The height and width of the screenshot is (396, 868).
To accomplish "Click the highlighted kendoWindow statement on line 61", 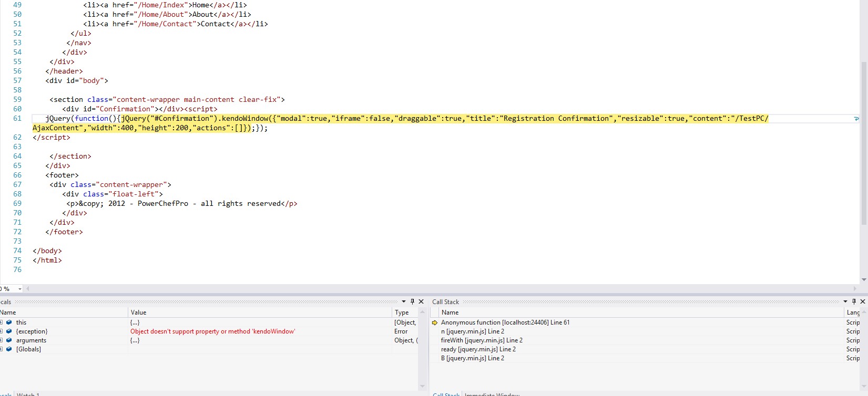I will pyautogui.click(x=444, y=119).
